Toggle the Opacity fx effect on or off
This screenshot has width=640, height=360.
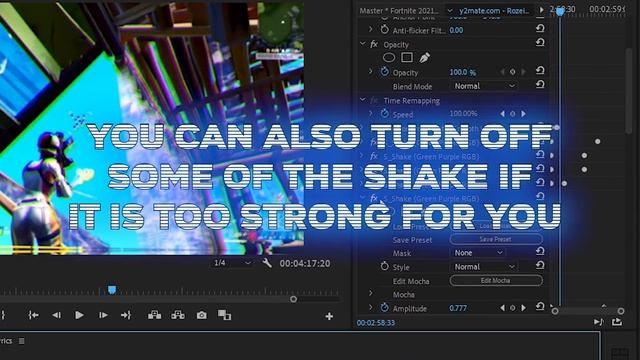[x=374, y=44]
